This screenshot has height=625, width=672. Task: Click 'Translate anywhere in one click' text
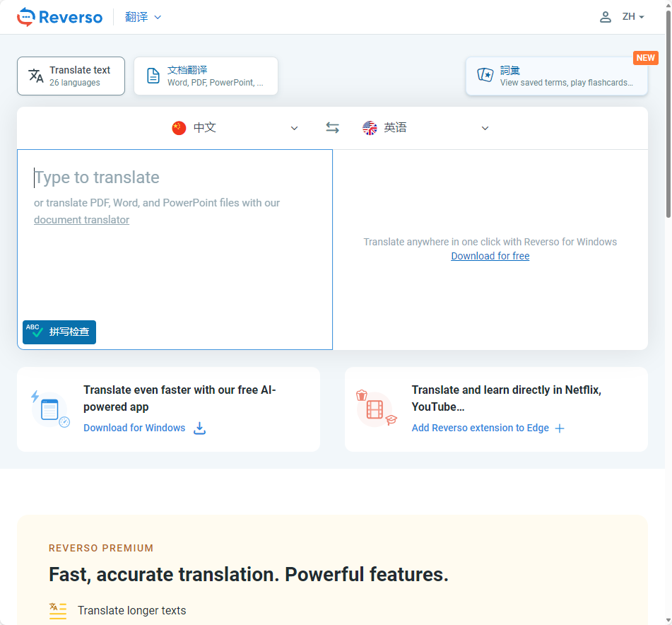[x=490, y=242]
